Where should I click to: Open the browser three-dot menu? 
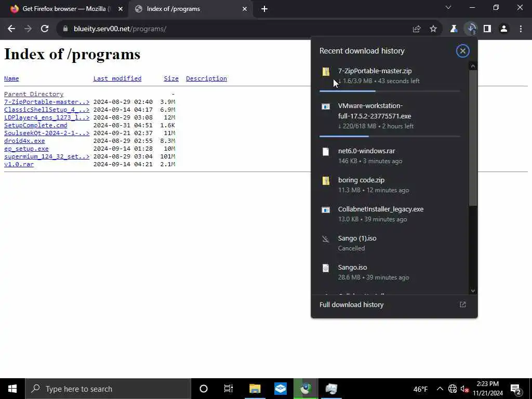(521, 29)
